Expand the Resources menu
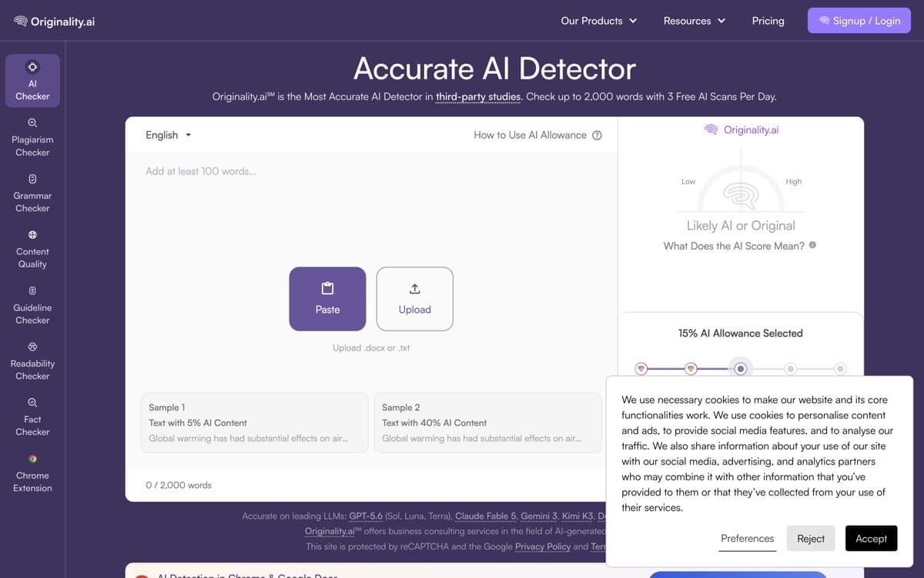The image size is (924, 578). pos(695,21)
